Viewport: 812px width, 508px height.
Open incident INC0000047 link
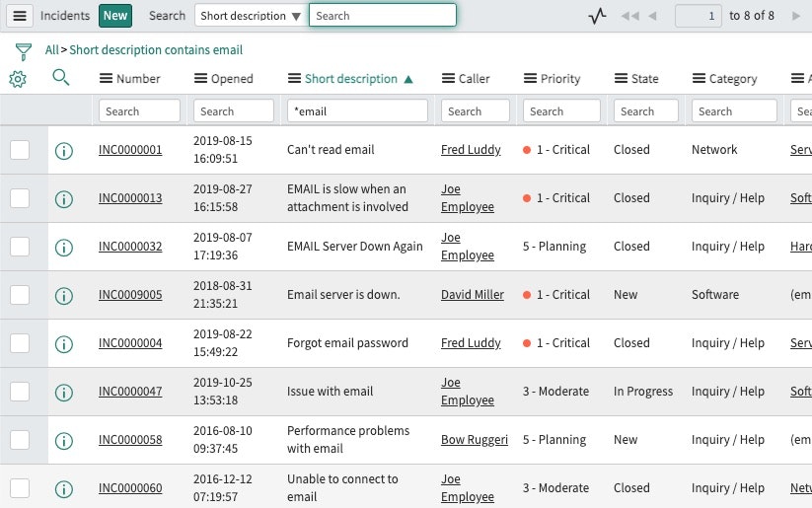pyautogui.click(x=130, y=392)
